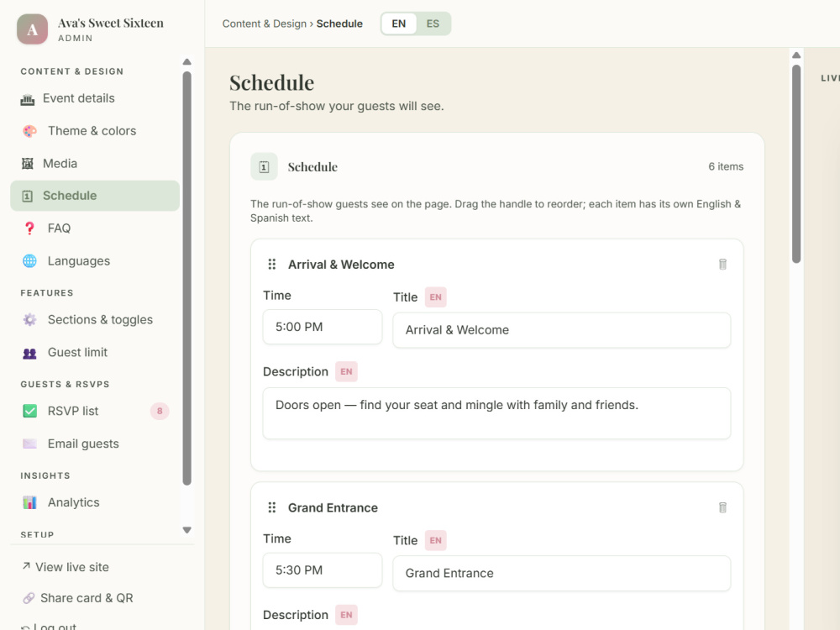Click the Sections & toggles gear icon
The width and height of the screenshot is (840, 630).
coord(29,320)
